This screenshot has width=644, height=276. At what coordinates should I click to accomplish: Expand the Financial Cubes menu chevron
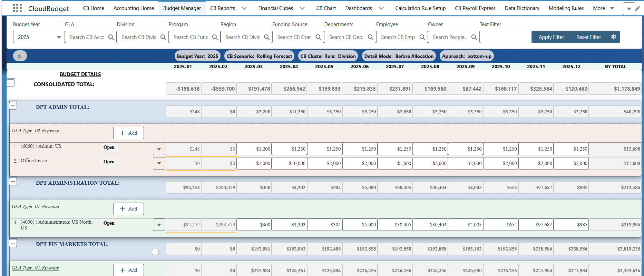point(302,8)
